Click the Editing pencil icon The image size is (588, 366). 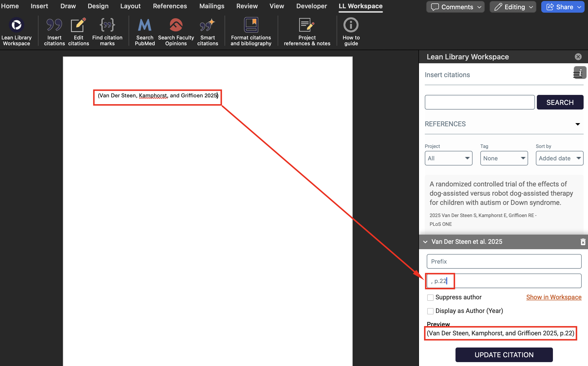click(498, 7)
